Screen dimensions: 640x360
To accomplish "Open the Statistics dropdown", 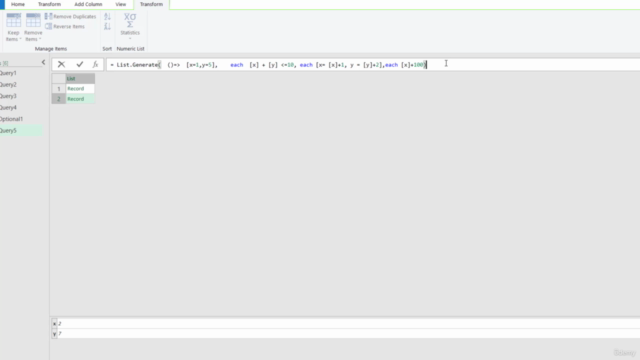I will point(130,26).
